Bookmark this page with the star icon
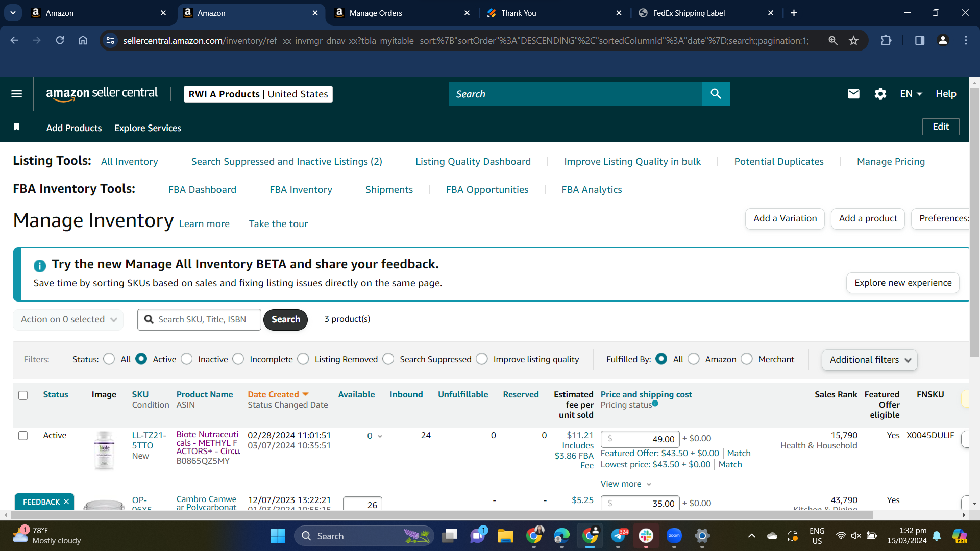Viewport: 980px width, 551px height. click(x=853, y=40)
